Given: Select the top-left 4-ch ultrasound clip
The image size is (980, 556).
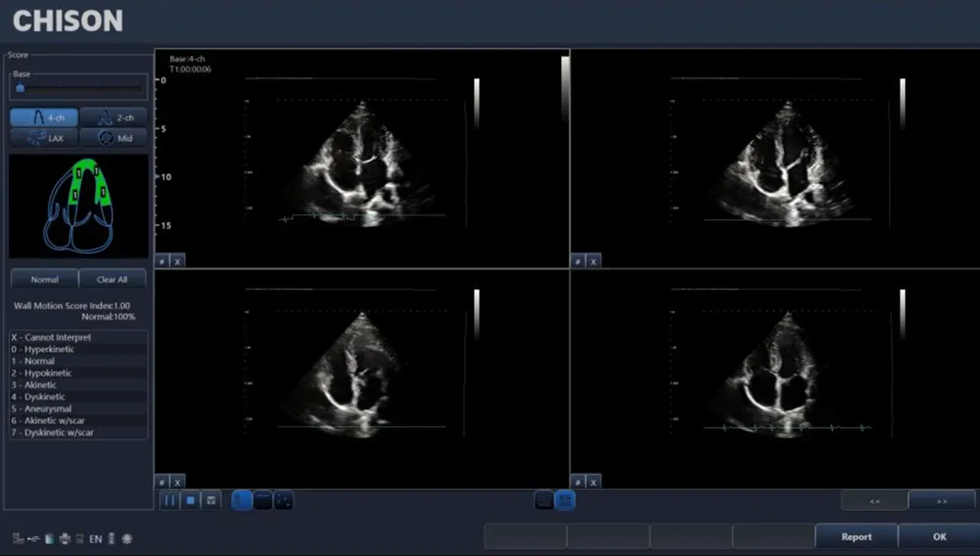Looking at the screenshot, I should pos(362,158).
